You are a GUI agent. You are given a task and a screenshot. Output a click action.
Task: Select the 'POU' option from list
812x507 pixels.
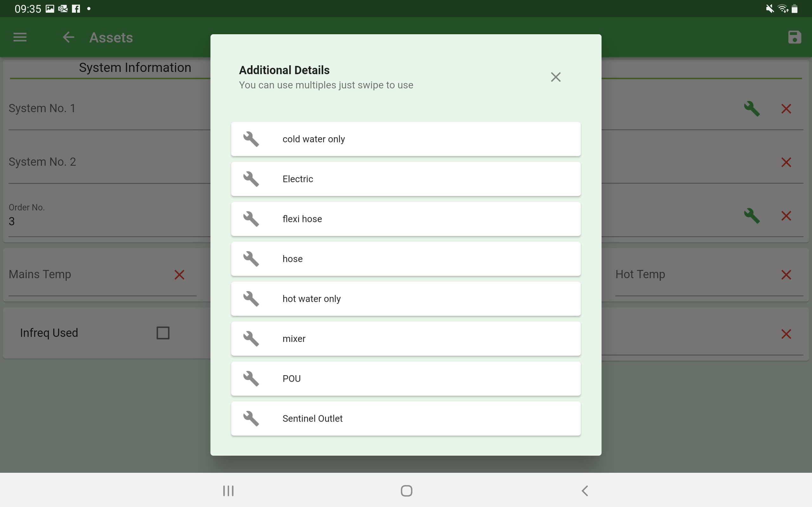406,378
